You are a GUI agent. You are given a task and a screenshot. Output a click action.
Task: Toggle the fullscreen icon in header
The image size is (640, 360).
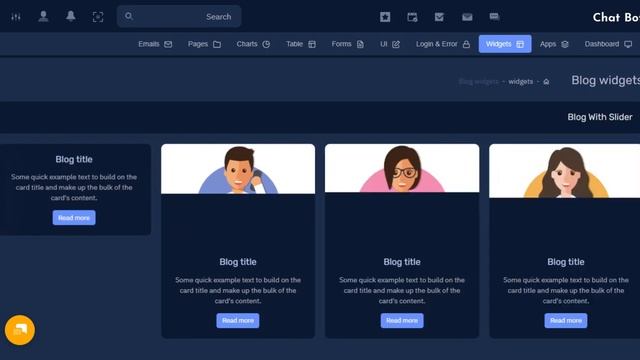tap(98, 17)
